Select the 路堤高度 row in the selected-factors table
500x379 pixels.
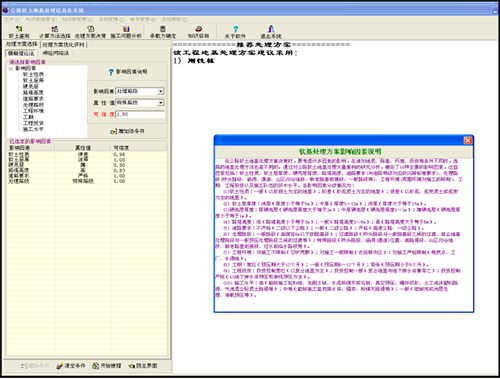(87, 171)
